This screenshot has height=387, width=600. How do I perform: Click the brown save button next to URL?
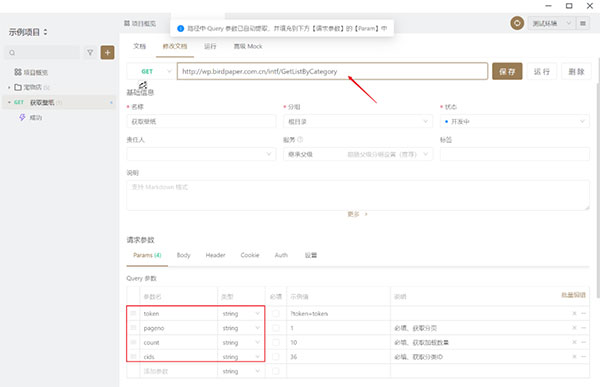tap(507, 71)
